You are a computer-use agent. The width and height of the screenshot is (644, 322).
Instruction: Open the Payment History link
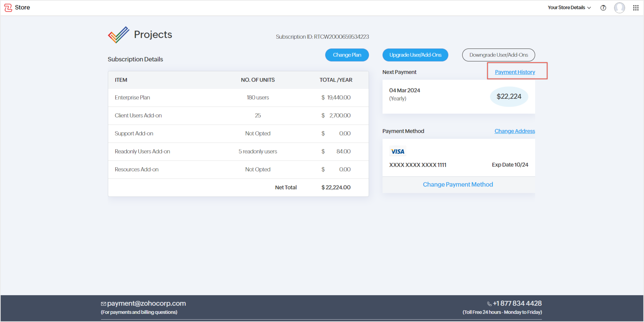515,72
